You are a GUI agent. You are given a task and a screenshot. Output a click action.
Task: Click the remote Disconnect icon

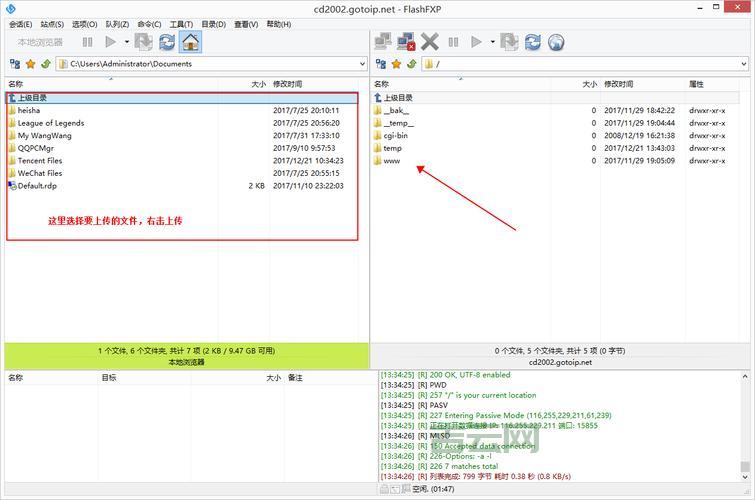(406, 42)
